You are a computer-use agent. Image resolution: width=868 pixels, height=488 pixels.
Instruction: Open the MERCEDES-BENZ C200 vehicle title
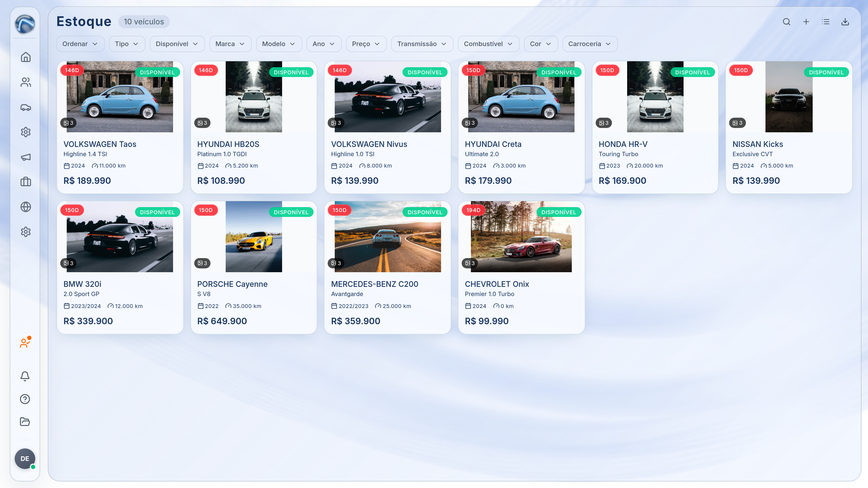[x=374, y=284]
